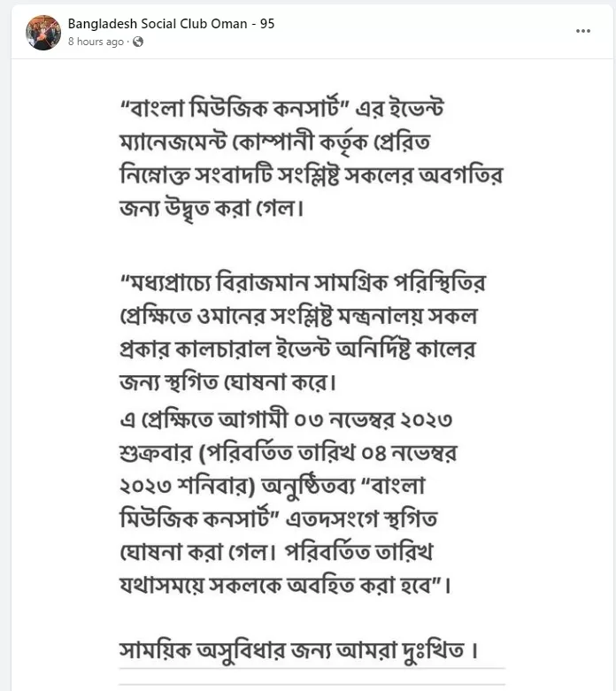Viewport: 616px width, 691px height.
Task: Click the line starting "নিম্নোক্ত সংবাদটি"
Action: [x=310, y=176]
